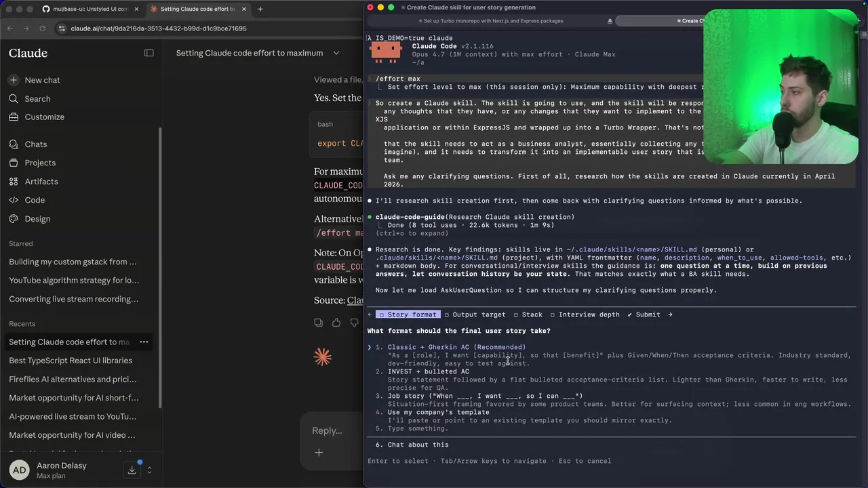The image size is (868, 488).
Task: Go forward in the browser
Action: point(26,28)
